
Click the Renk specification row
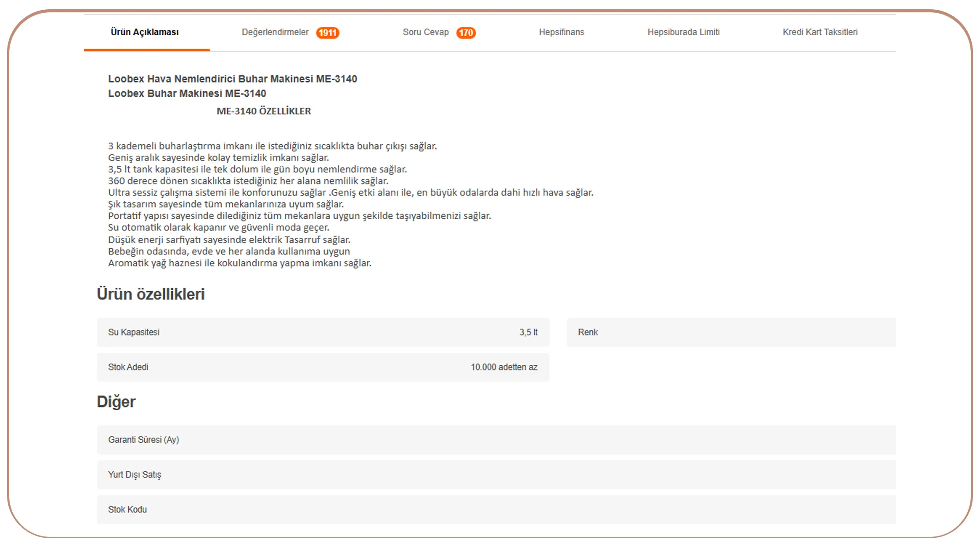tap(730, 332)
